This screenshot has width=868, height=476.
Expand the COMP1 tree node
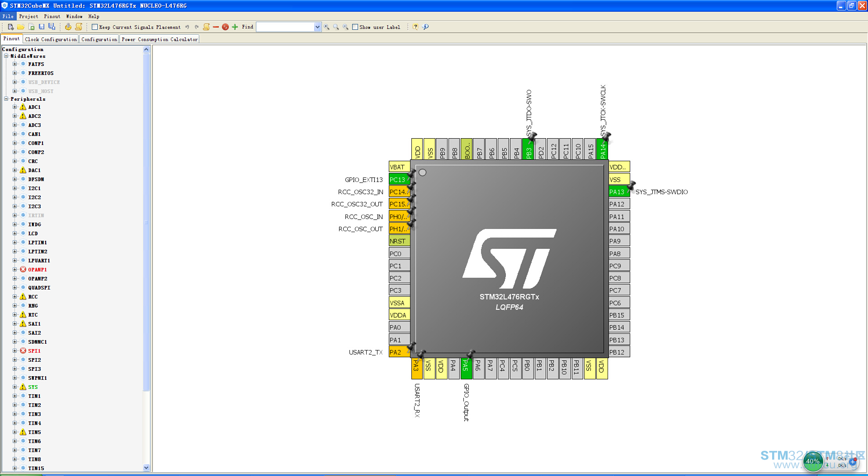click(14, 143)
